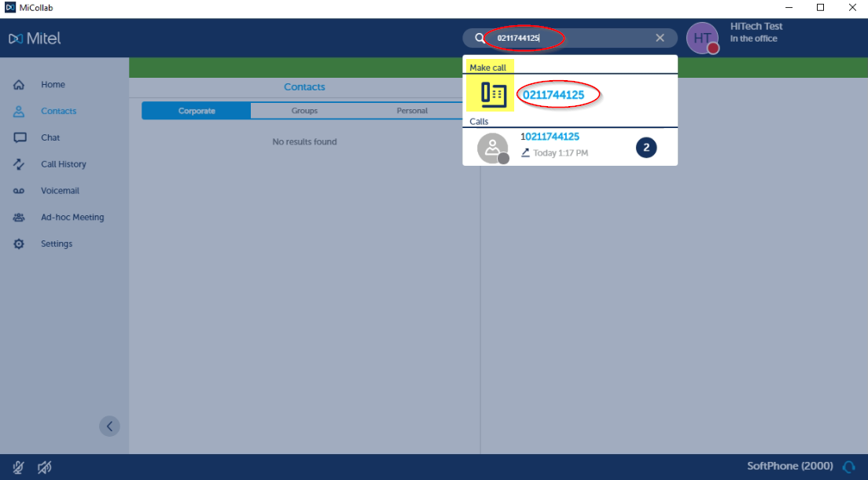Viewport: 868px width, 480px height.
Task: Select the Corporate contacts tab
Action: coord(197,111)
